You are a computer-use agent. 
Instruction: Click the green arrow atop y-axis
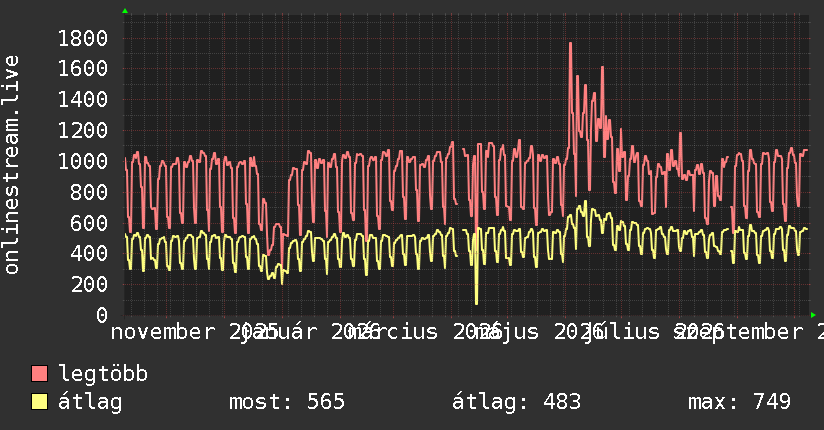[x=125, y=11]
